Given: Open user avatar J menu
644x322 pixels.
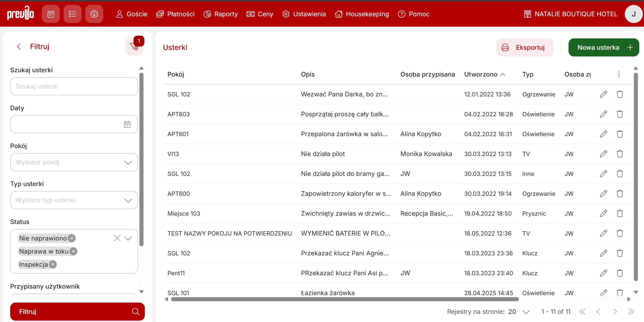Looking at the screenshot, I should click(633, 14).
